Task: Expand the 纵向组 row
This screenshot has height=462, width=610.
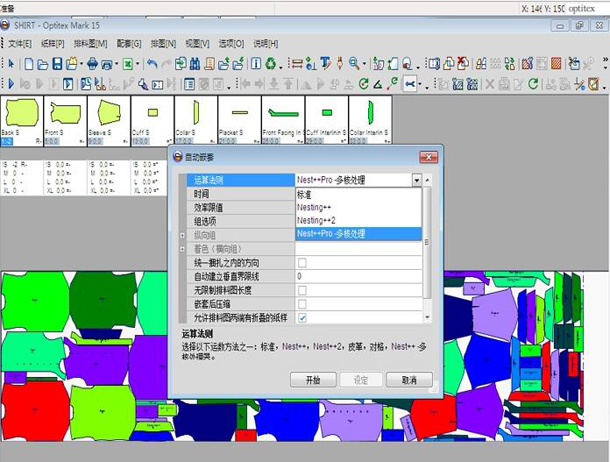Action: tap(182, 235)
